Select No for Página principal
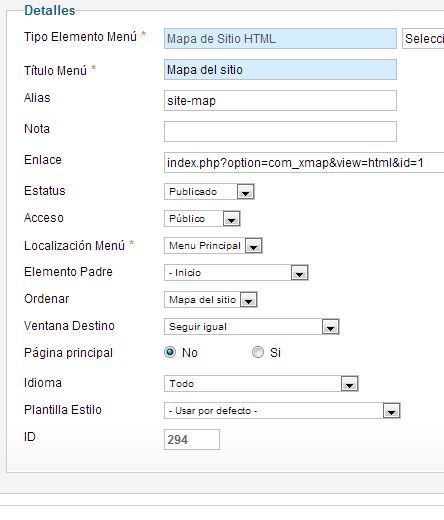The height and width of the screenshot is (520, 444). 170,352
